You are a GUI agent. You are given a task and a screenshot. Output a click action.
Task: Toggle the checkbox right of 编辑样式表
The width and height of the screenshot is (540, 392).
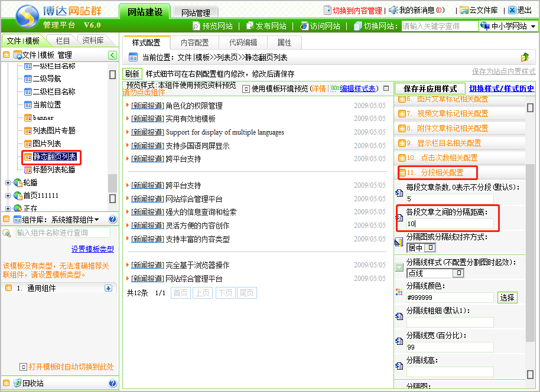click(386, 89)
